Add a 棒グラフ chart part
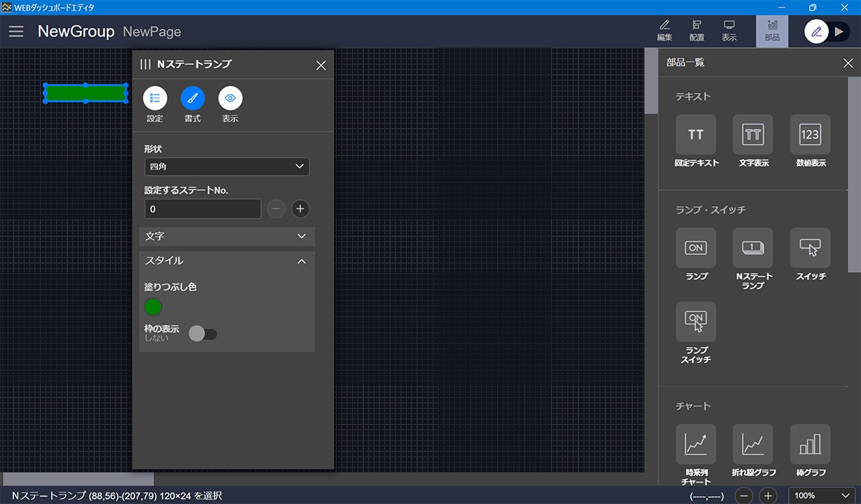Image resolution: width=861 pixels, height=504 pixels. coord(810,444)
